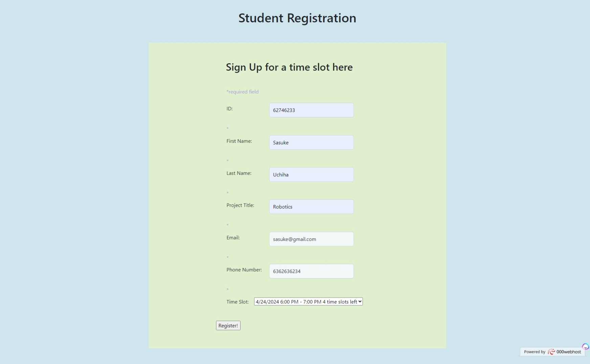Image resolution: width=590 pixels, height=364 pixels.
Task: Click the round smiley assistant icon
Action: pyautogui.click(x=585, y=346)
